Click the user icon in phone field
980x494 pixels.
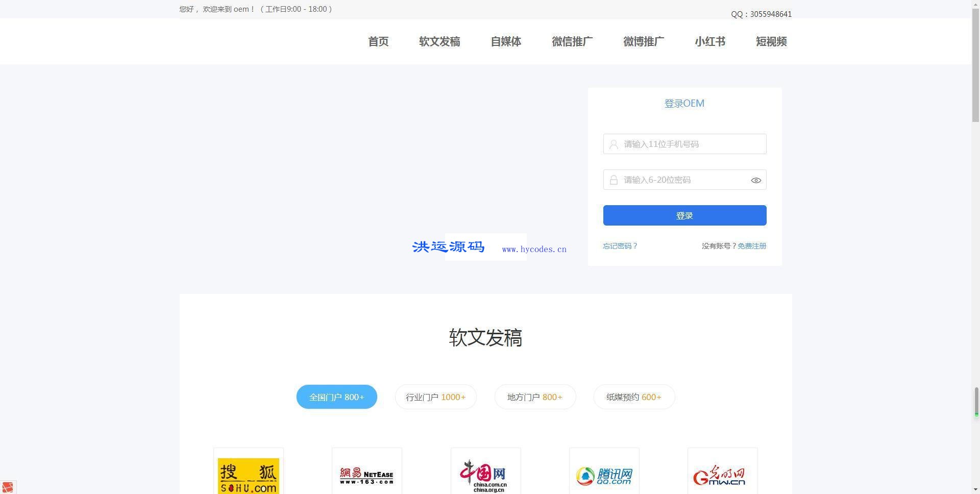pos(614,144)
